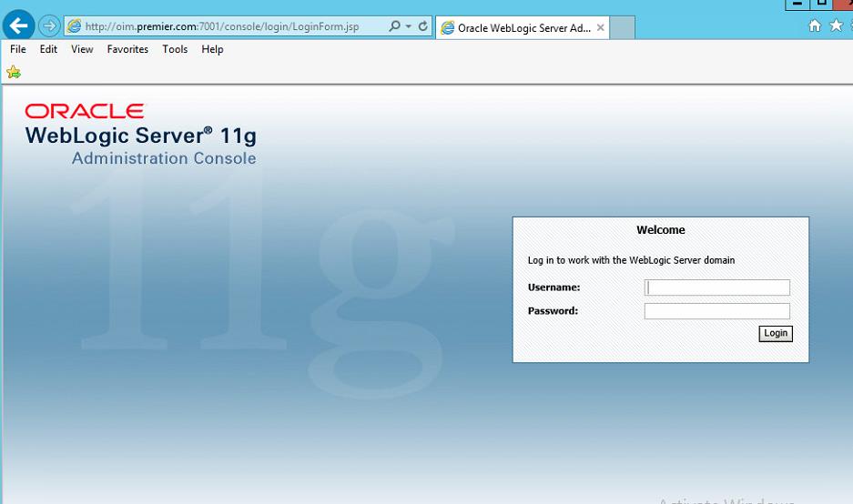Switch to the Oracle WebLogic Server Ad... tab
Viewport: 853px width, 504px height.
523,27
